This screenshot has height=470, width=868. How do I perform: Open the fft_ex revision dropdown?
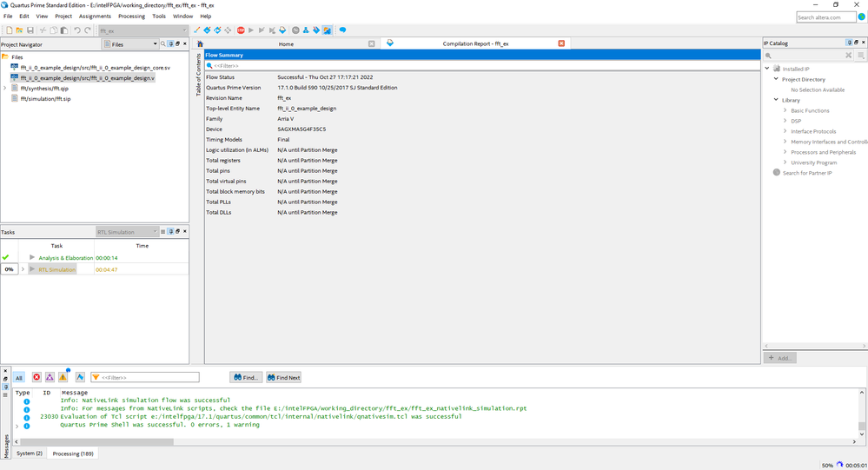pyautogui.click(x=142, y=31)
